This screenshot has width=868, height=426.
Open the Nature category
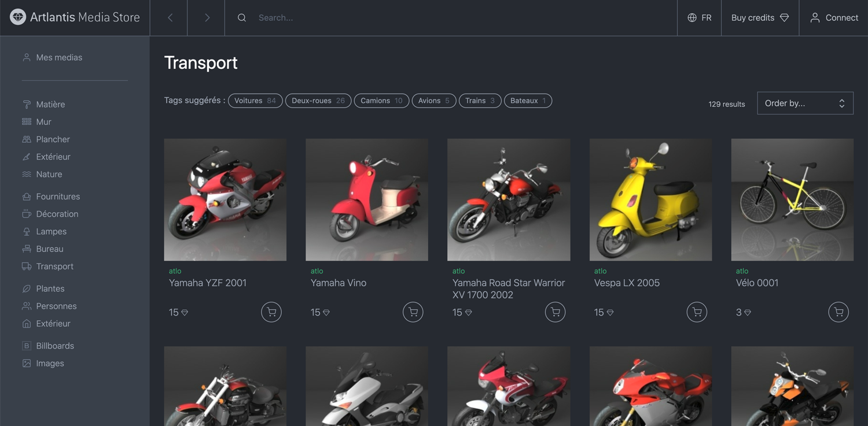click(x=49, y=174)
